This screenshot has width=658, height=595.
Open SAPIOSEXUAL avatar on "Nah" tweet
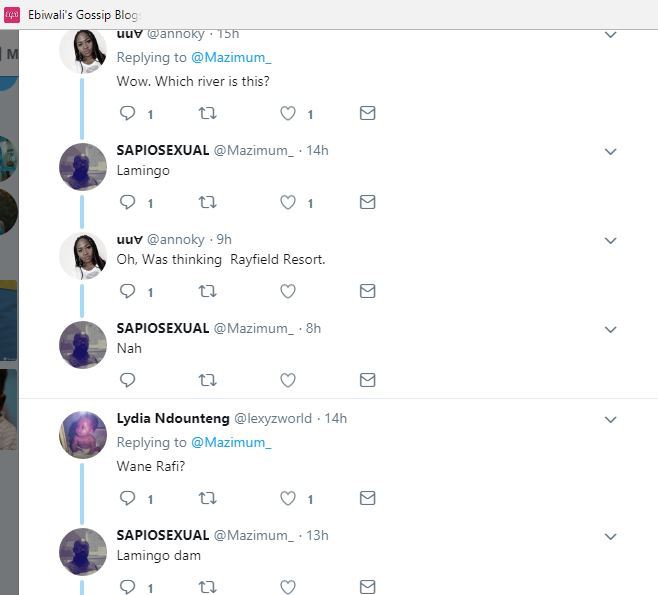click(83, 345)
